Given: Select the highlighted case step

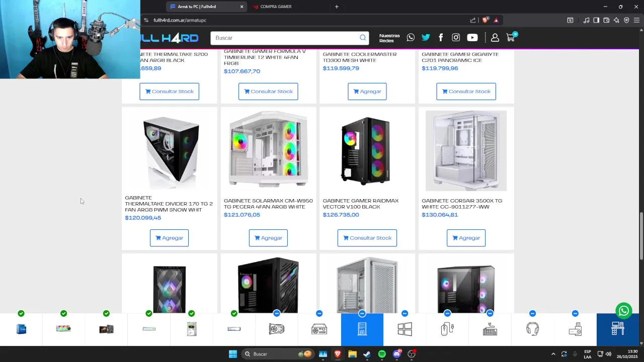Looking at the screenshot, I should pos(362,329).
